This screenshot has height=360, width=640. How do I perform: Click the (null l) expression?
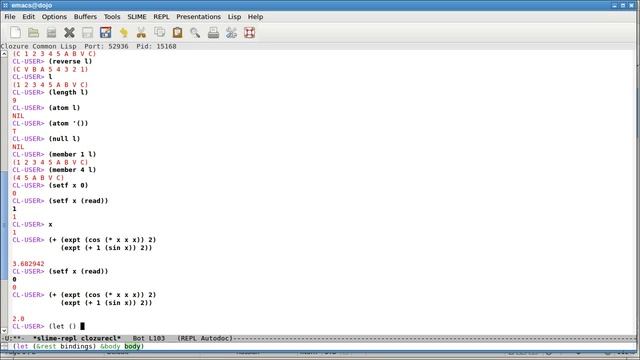[64, 139]
